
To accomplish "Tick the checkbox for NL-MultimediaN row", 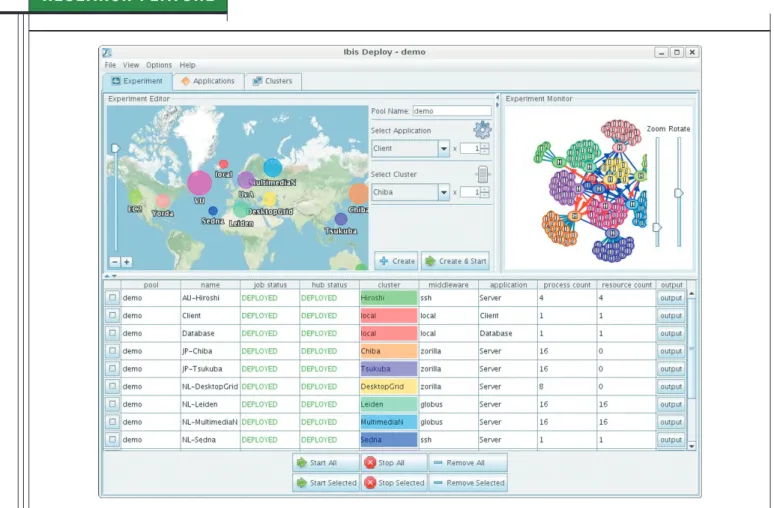I will point(113,422).
